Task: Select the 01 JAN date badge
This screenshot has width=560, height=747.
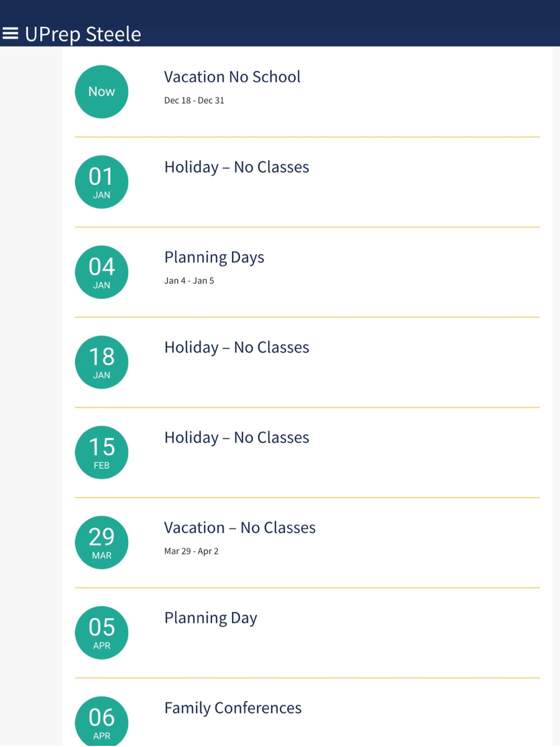Action: click(101, 182)
